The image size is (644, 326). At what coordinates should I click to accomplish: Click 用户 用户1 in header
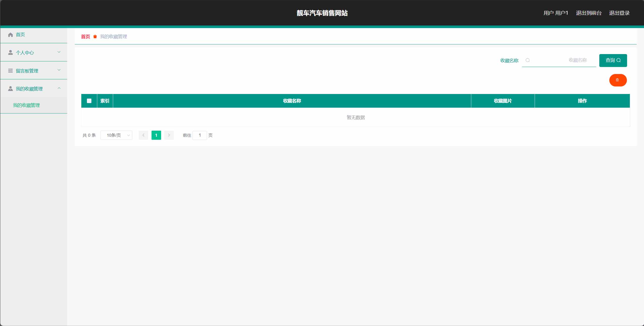(556, 13)
